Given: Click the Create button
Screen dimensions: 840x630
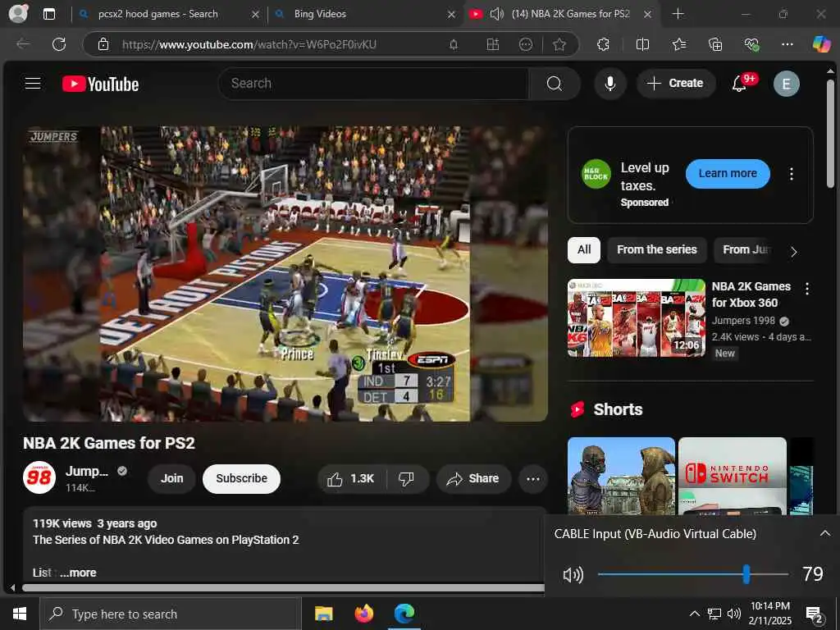Looking at the screenshot, I should tap(676, 84).
